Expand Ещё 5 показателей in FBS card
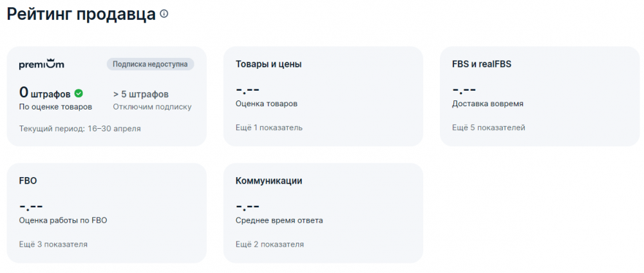The width and height of the screenshot is (644, 273). tap(488, 127)
